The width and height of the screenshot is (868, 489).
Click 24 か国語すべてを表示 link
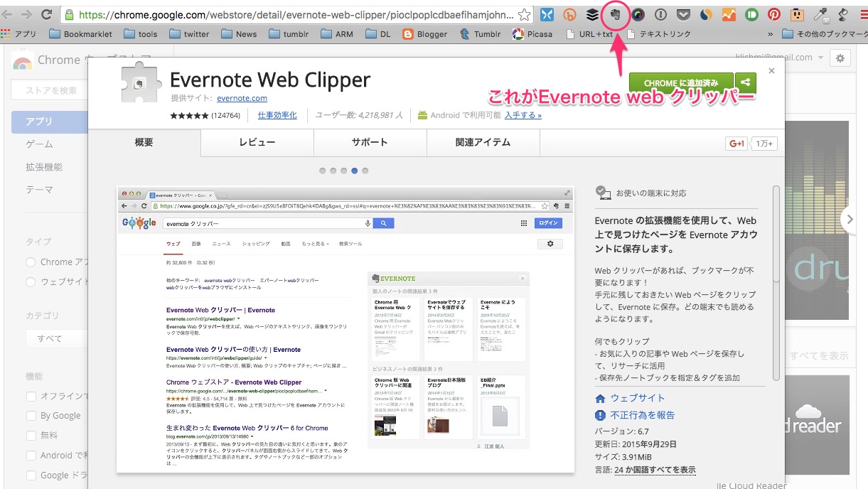click(x=655, y=470)
